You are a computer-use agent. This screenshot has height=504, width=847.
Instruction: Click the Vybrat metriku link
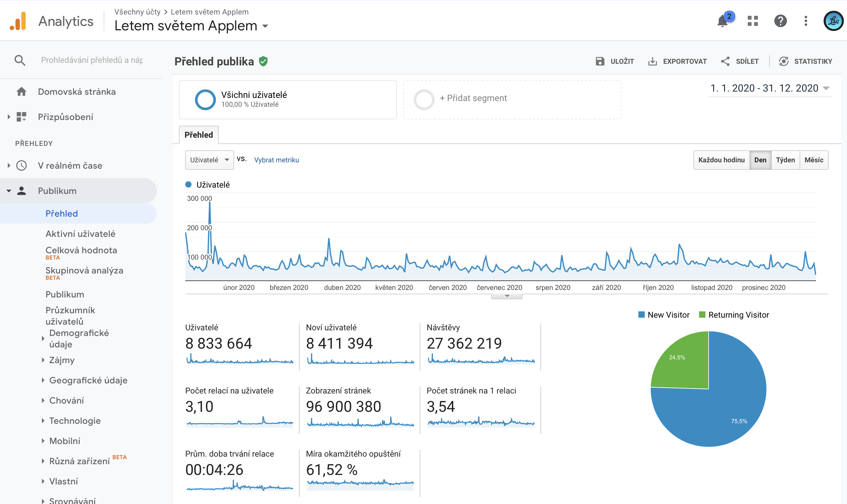click(276, 160)
